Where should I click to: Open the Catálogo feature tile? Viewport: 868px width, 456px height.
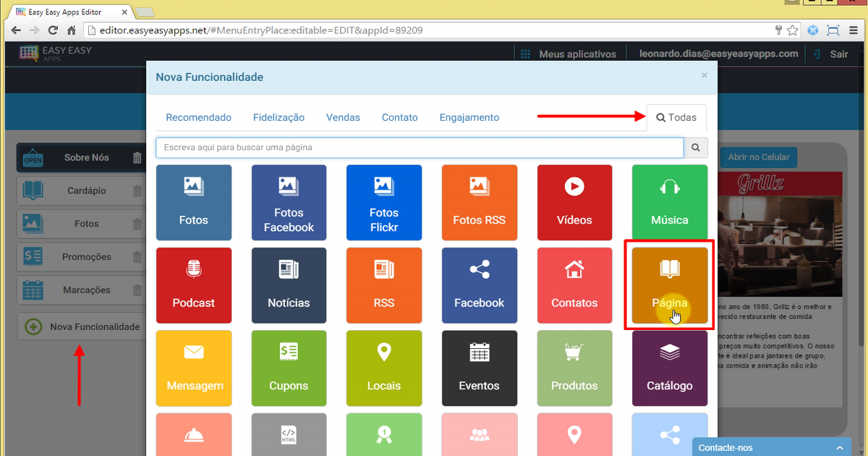(669, 368)
